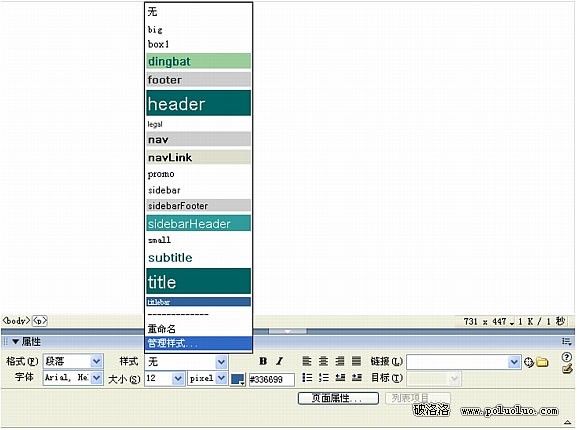Click the point-to-file link icon

pos(529,362)
